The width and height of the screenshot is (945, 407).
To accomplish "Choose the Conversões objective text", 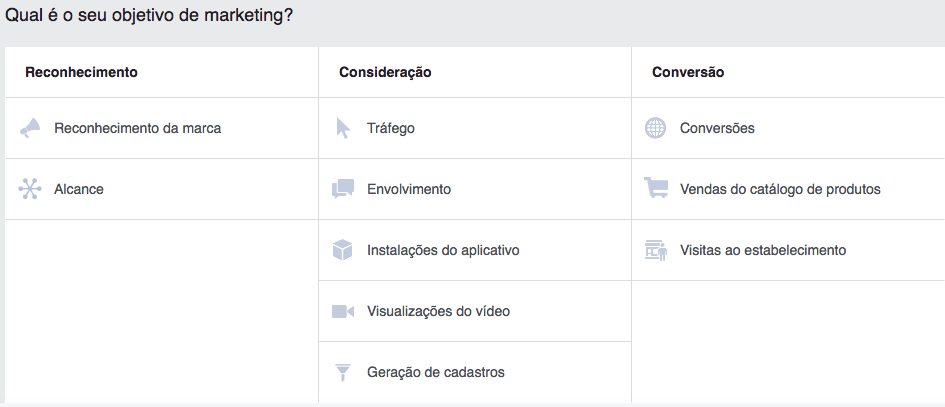I will (717, 128).
